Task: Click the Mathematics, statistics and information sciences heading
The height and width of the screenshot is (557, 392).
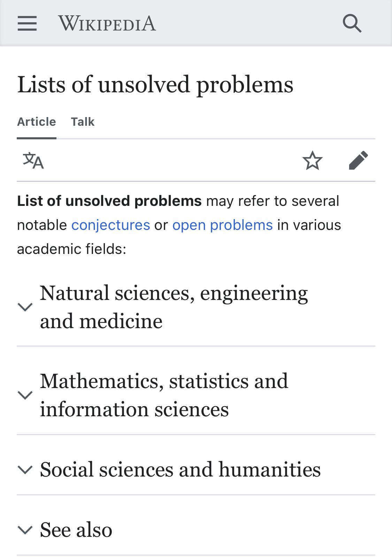Action: pos(164,395)
